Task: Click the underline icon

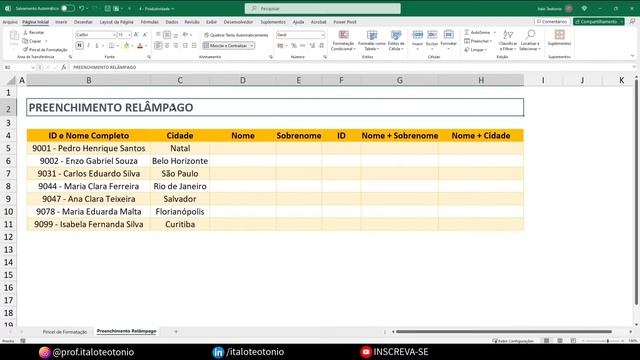Action: coord(97,46)
